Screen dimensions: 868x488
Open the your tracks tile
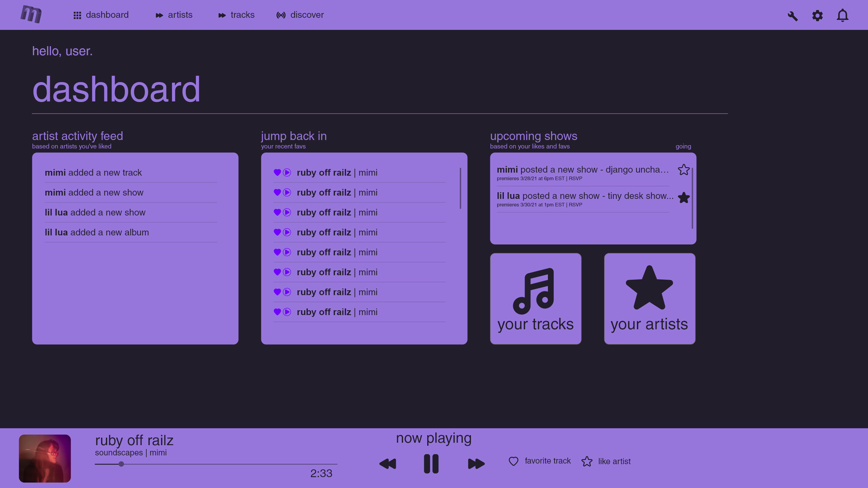click(x=536, y=298)
